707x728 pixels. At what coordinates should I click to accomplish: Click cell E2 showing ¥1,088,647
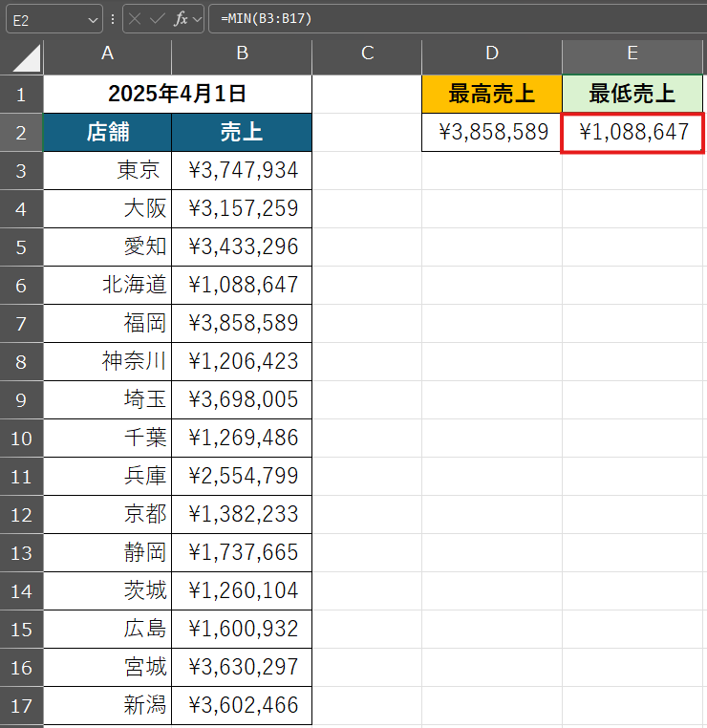[x=632, y=133]
